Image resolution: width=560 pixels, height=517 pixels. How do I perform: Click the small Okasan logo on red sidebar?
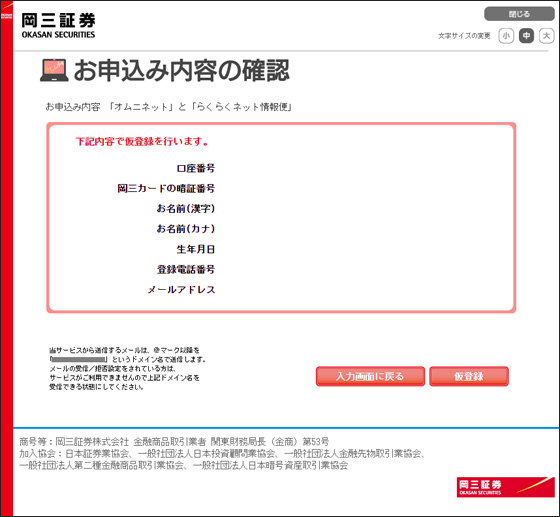pos(6,16)
